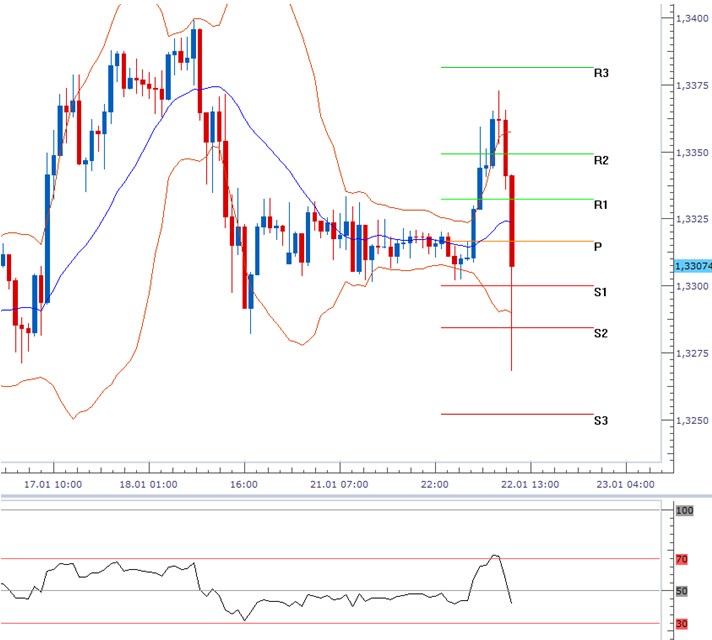
Task: Click the 1,3400 price axis label
Action: [x=692, y=18]
